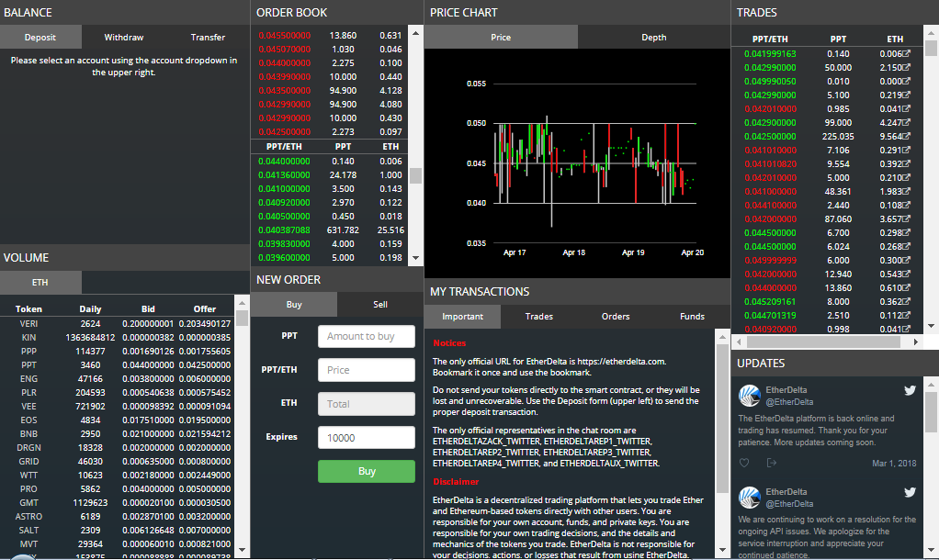Viewport: 939px width, 560px height.
Task: Focus the Amount to buy field
Action: click(x=367, y=336)
